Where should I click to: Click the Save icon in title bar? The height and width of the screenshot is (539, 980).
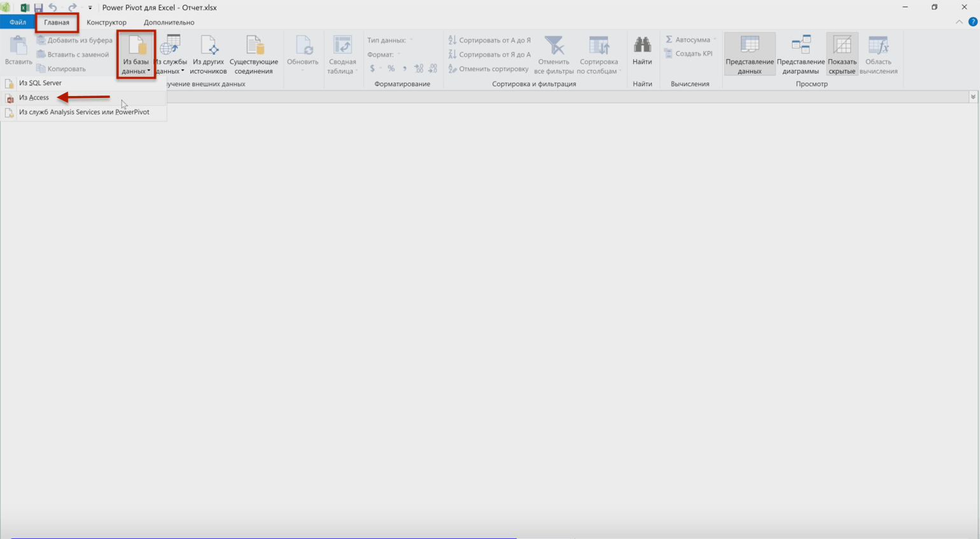tap(38, 8)
